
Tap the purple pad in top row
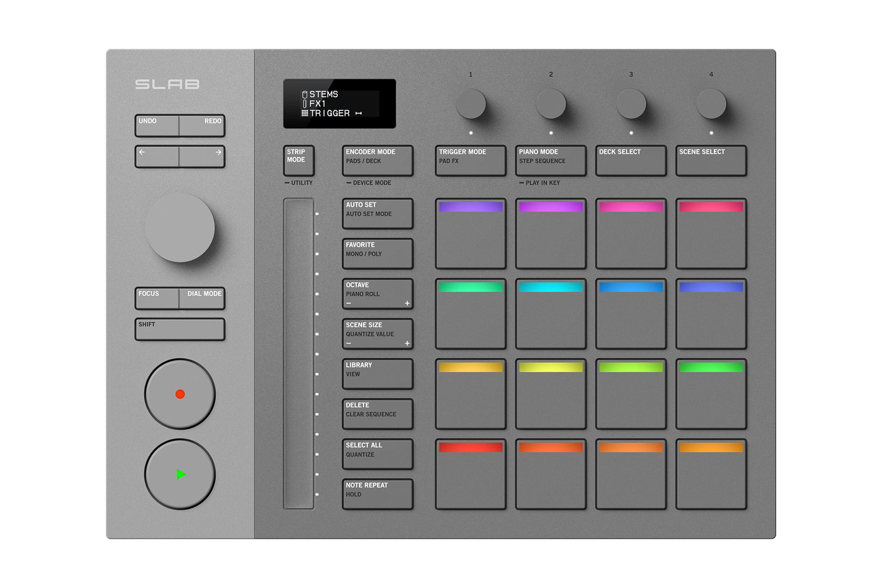pos(470,234)
